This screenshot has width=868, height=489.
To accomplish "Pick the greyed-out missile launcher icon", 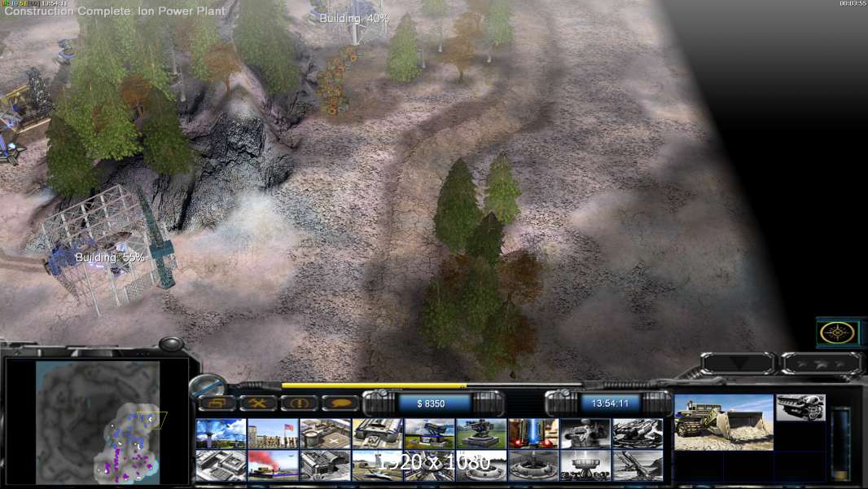I will (638, 465).
